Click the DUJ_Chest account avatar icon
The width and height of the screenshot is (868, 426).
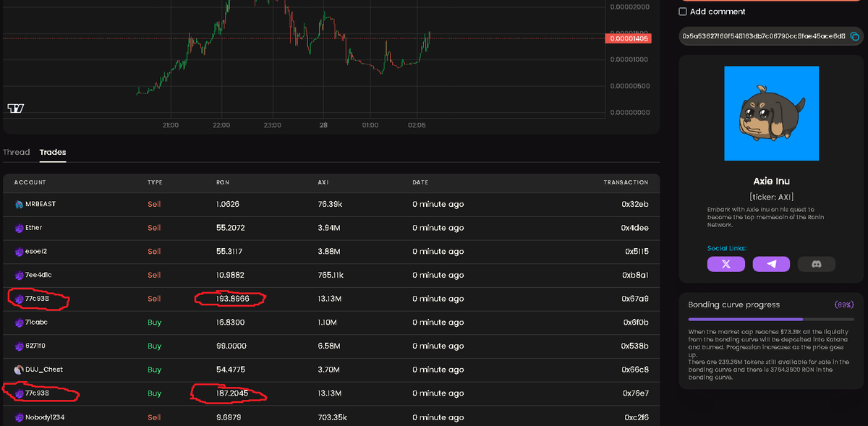19,370
